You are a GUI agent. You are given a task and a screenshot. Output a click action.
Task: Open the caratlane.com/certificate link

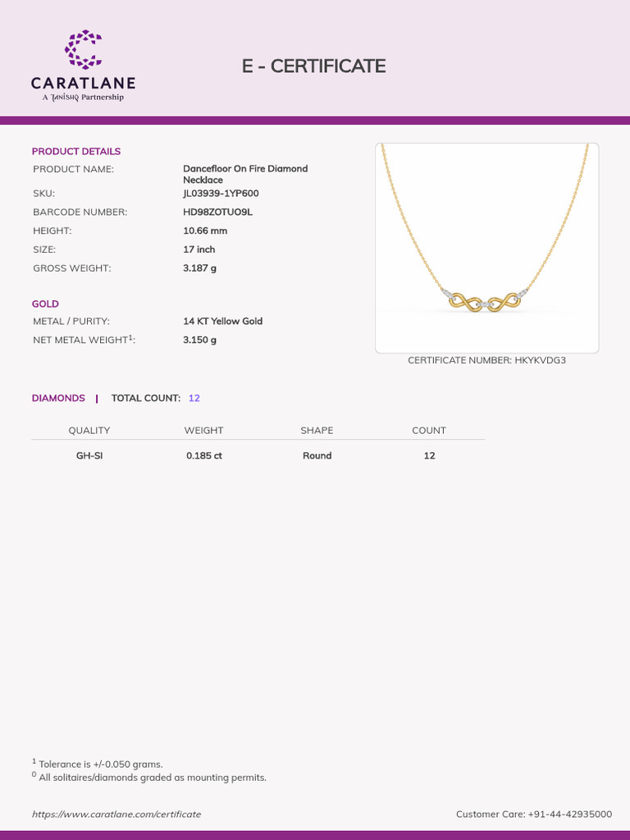click(116, 814)
